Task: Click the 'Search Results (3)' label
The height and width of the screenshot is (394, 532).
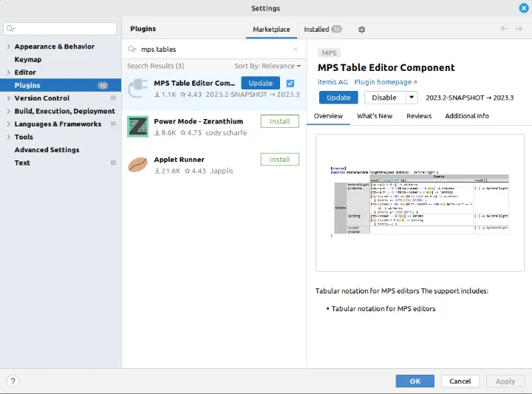Action: point(156,66)
